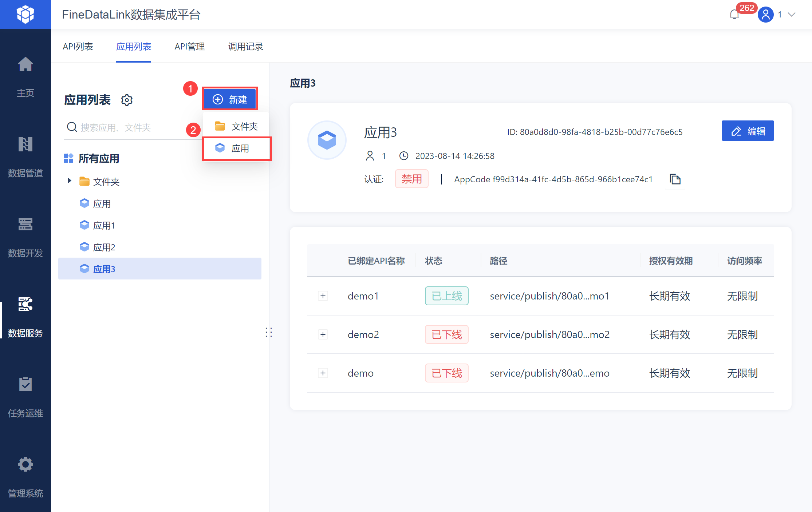Click the settings gear beside 应用列表
The height and width of the screenshot is (512, 812).
(127, 100)
